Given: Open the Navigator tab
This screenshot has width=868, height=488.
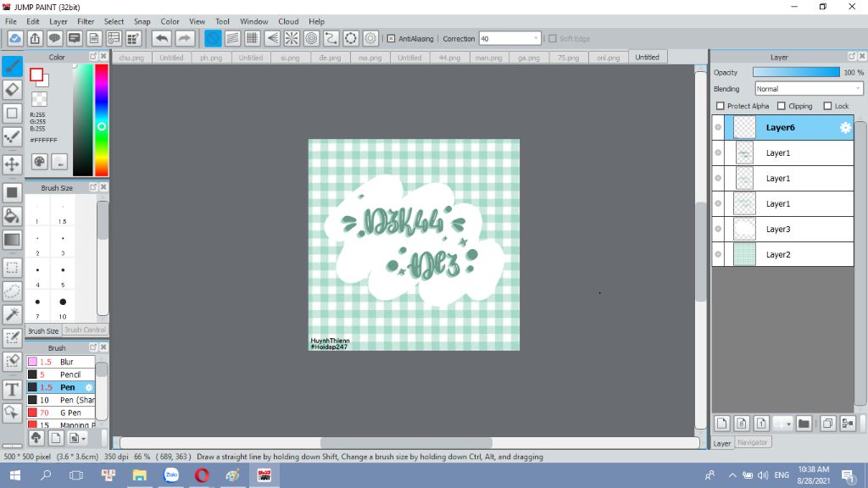Looking at the screenshot, I should point(753,442).
